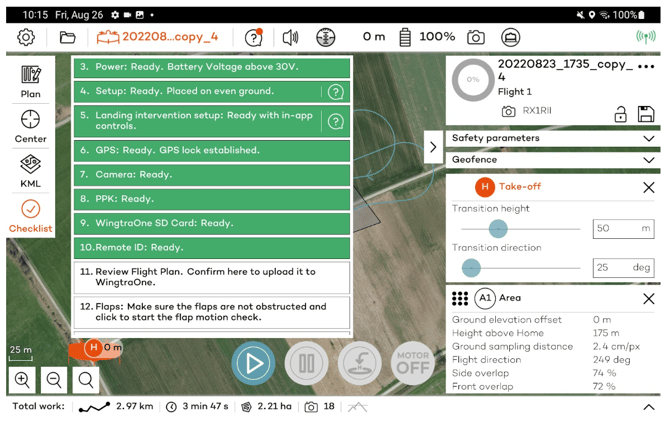Adjust the Transition height slider
This screenshot has height=423, width=670.
(x=498, y=229)
